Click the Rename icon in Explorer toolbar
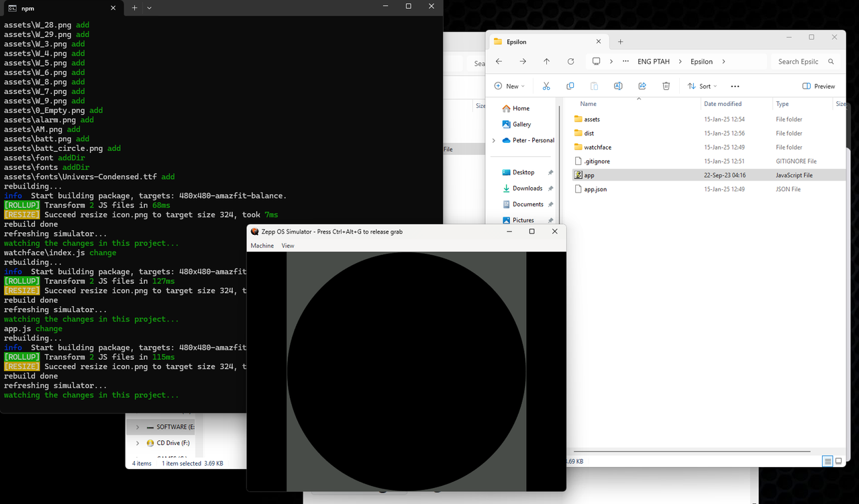859x504 pixels. [x=618, y=86]
